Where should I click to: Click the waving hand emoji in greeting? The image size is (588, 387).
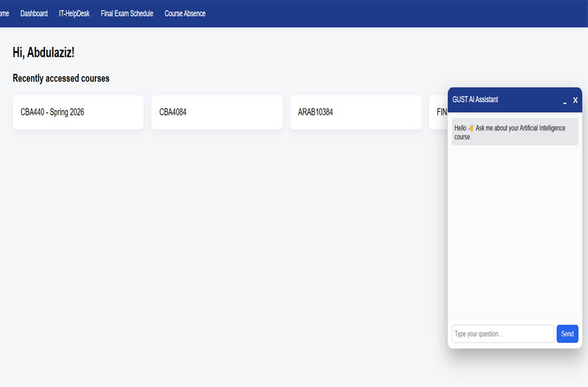click(x=471, y=128)
